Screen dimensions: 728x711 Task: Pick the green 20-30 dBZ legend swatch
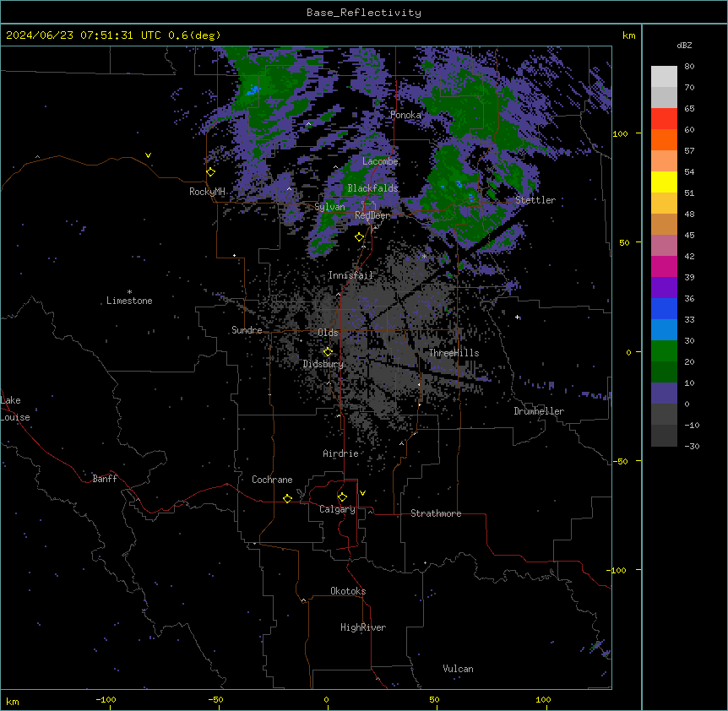tap(664, 351)
